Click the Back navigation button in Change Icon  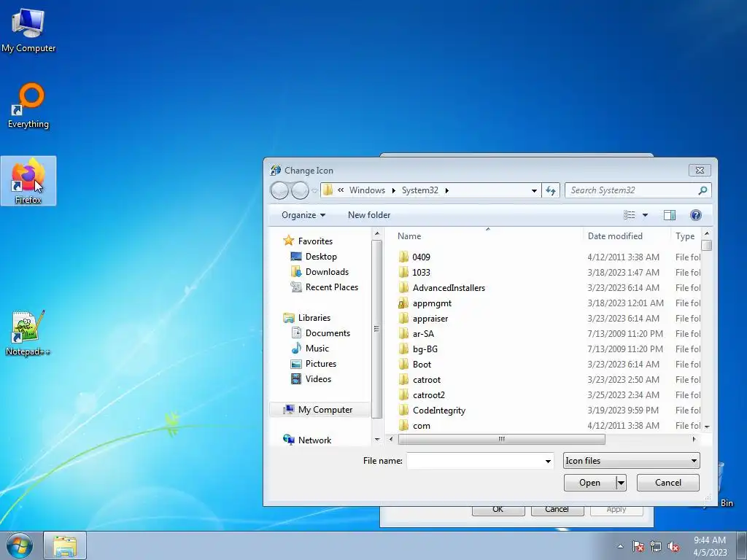(x=279, y=190)
